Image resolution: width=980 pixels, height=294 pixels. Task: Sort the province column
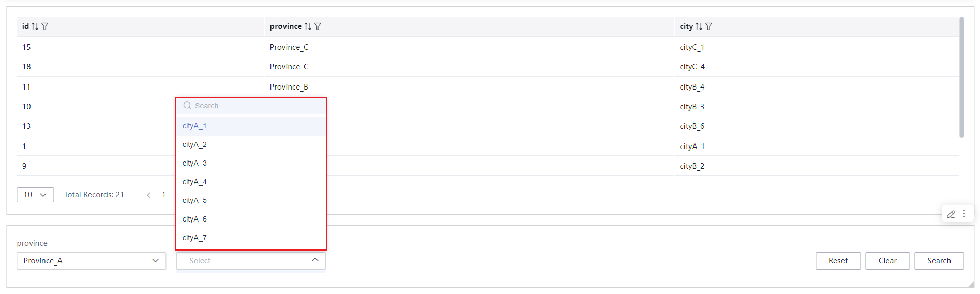(308, 26)
